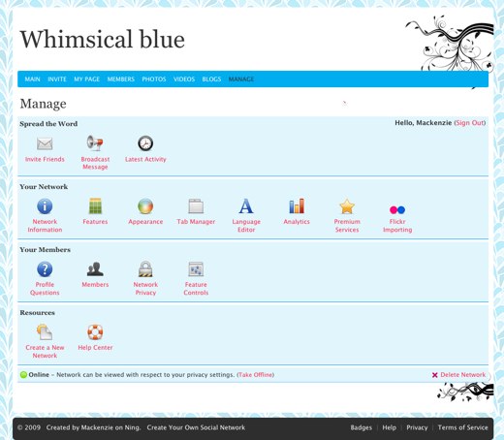Open Network Privacy padlock icon
504x440 pixels.
(145, 268)
